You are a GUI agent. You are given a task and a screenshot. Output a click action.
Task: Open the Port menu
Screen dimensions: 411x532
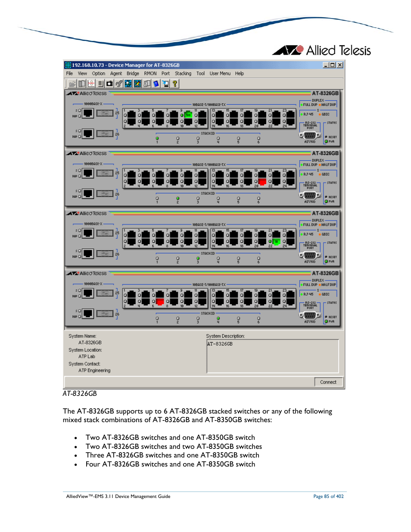[165, 74]
